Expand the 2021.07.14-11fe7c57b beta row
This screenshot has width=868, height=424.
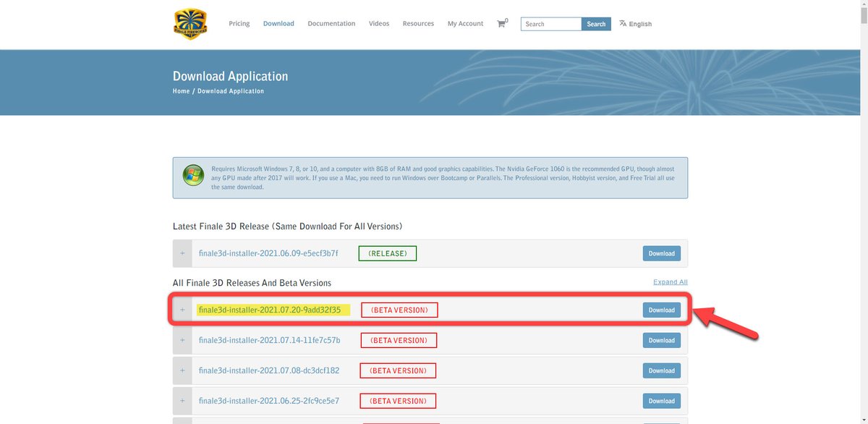click(182, 340)
